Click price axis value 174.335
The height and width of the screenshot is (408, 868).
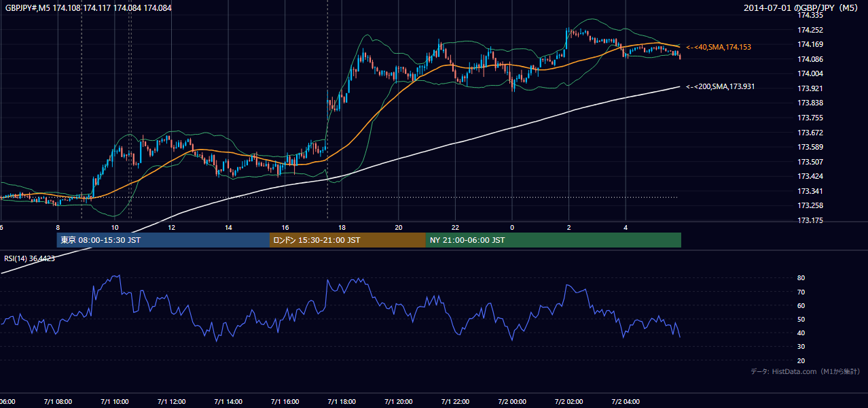(x=810, y=14)
